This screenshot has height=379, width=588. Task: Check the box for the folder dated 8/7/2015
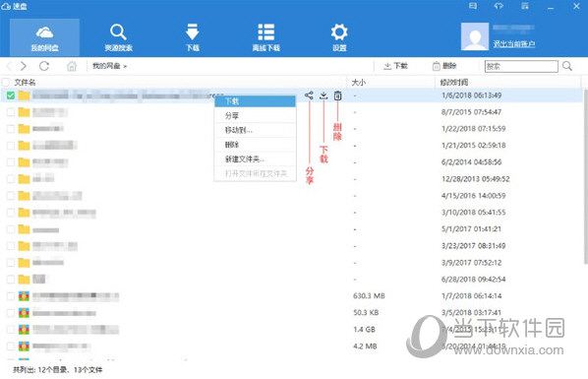pos(11,112)
